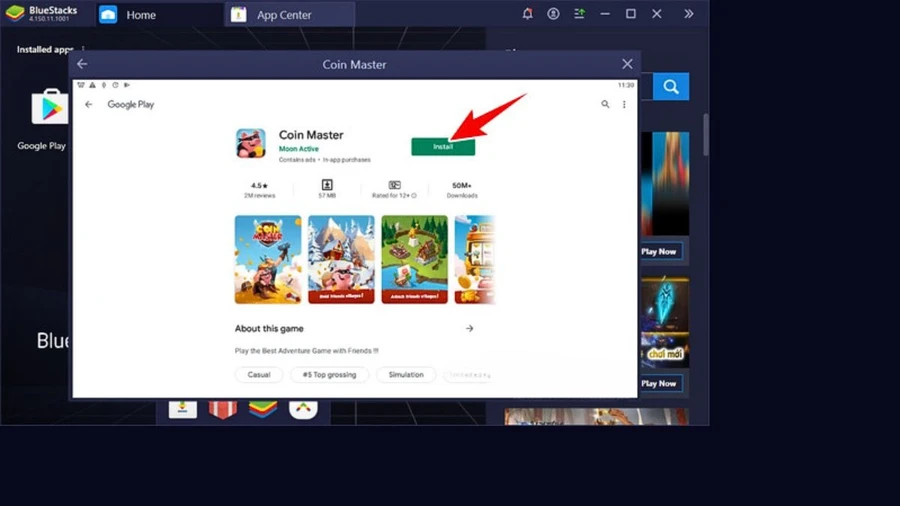Screen dimensions: 900x506
Task: Open first Coin Master screenshot thumbnail
Action: coord(268,259)
